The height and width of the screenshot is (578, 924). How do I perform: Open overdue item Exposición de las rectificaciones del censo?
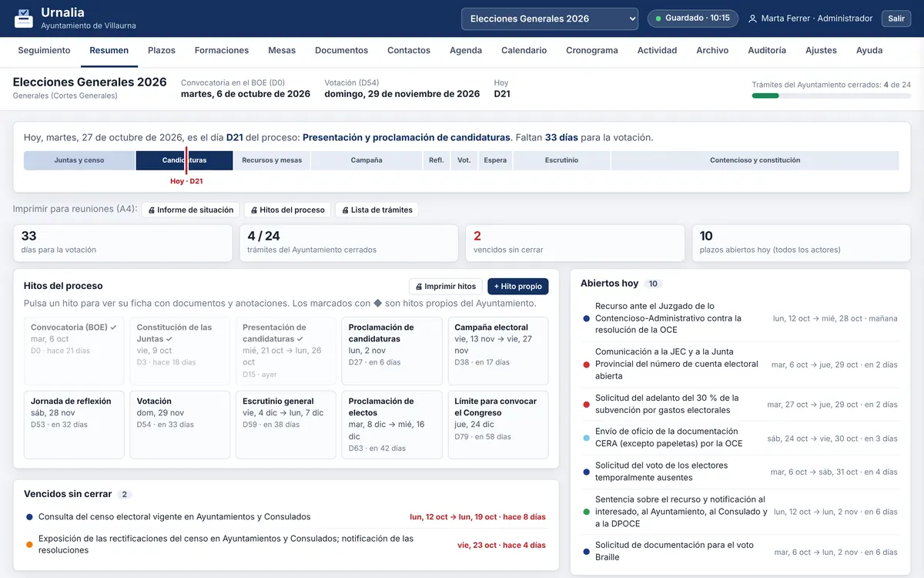pos(286,545)
